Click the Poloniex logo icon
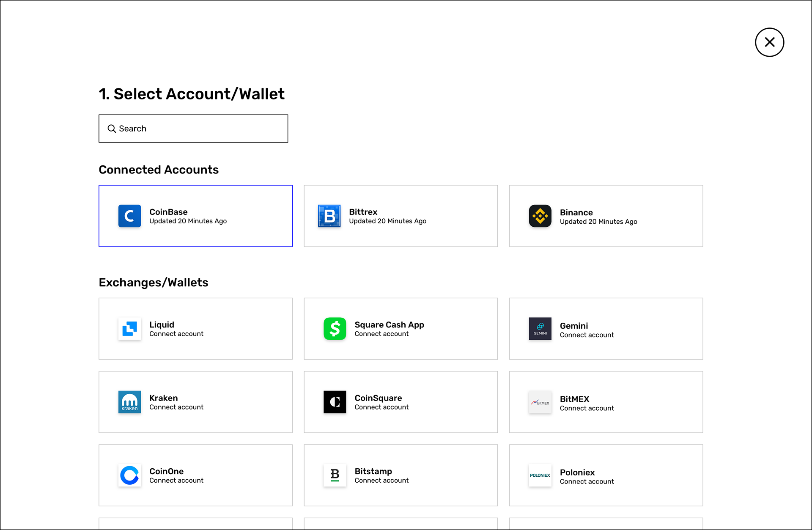Image resolution: width=812 pixels, height=530 pixels. 540,475
